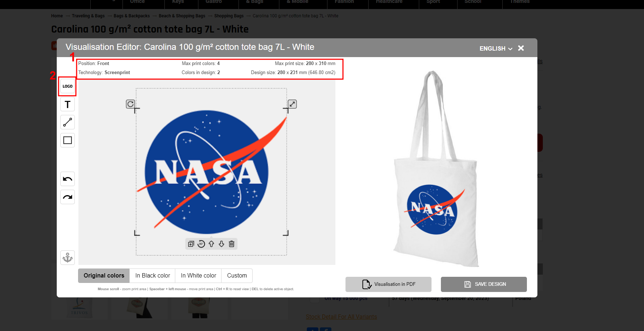
Task: Click the Max print size text
Action: pos(305,64)
